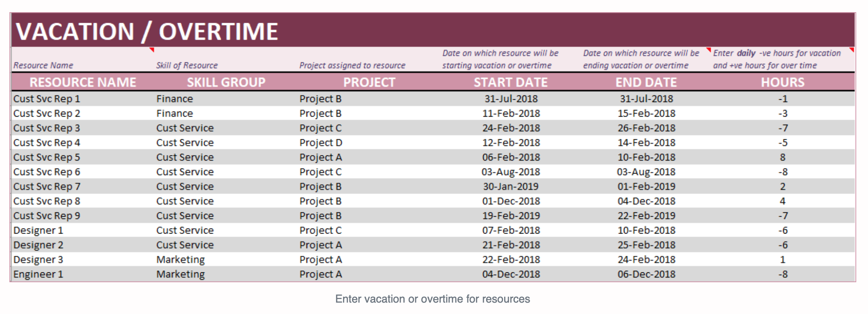Select the SKILL GROUP column header

(226, 82)
